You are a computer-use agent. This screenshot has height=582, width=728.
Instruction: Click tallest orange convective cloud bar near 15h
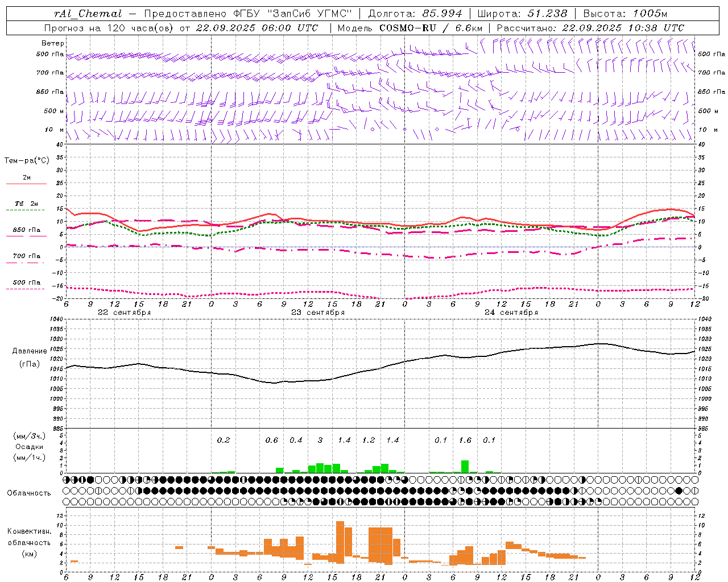pyautogui.click(x=340, y=542)
